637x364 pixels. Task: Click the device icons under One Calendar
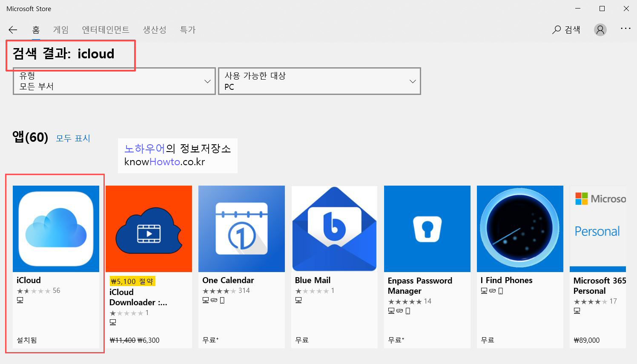click(213, 300)
